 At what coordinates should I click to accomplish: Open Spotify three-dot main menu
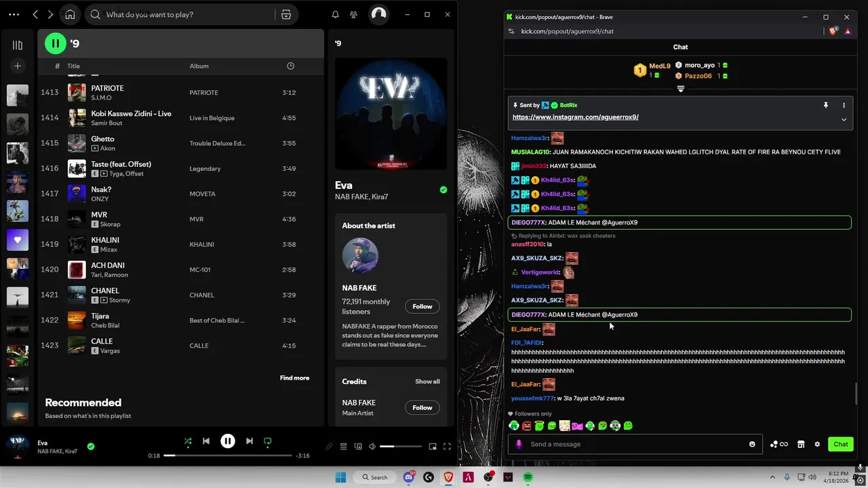14,14
